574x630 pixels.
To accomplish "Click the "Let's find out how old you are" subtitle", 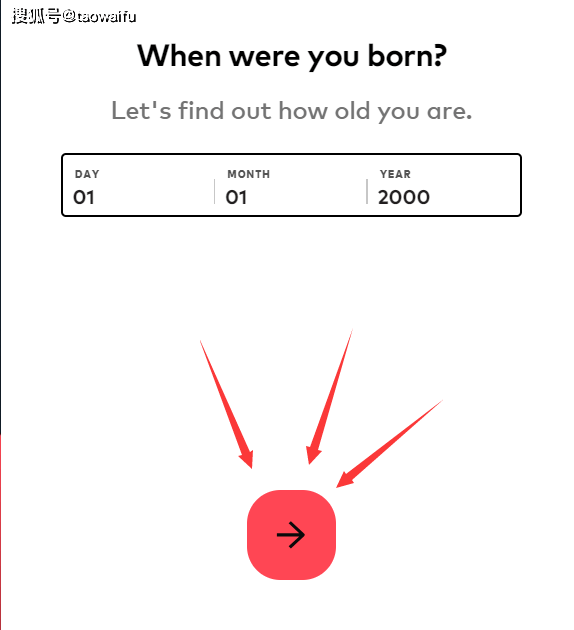I will [x=292, y=111].
